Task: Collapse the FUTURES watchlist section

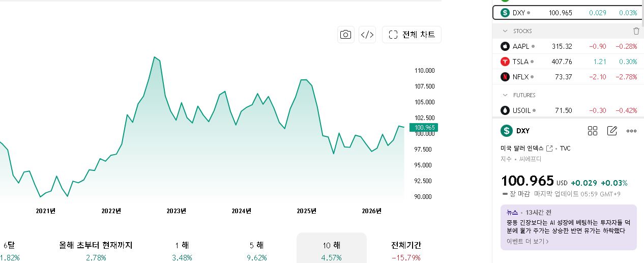Action: pos(505,95)
